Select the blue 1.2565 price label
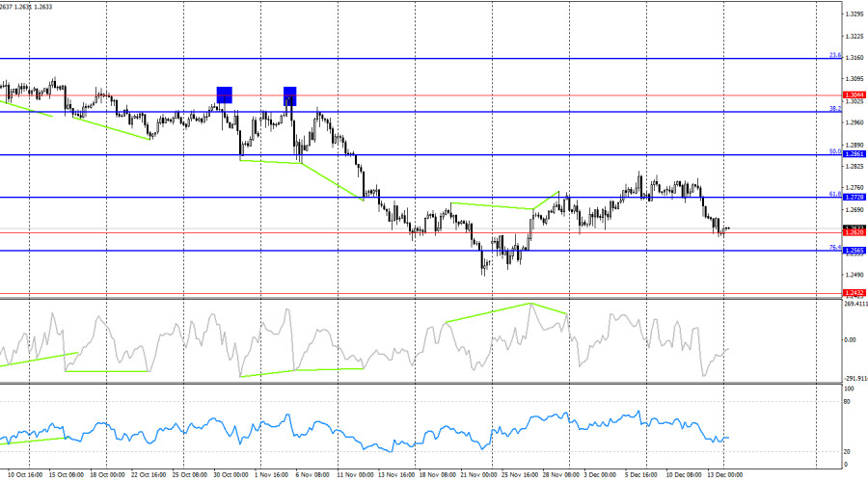This screenshot has height=482, width=868. [854, 251]
